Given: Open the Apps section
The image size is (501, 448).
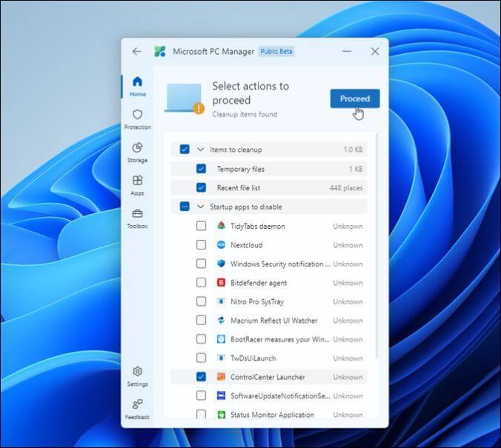Looking at the screenshot, I should [x=137, y=186].
